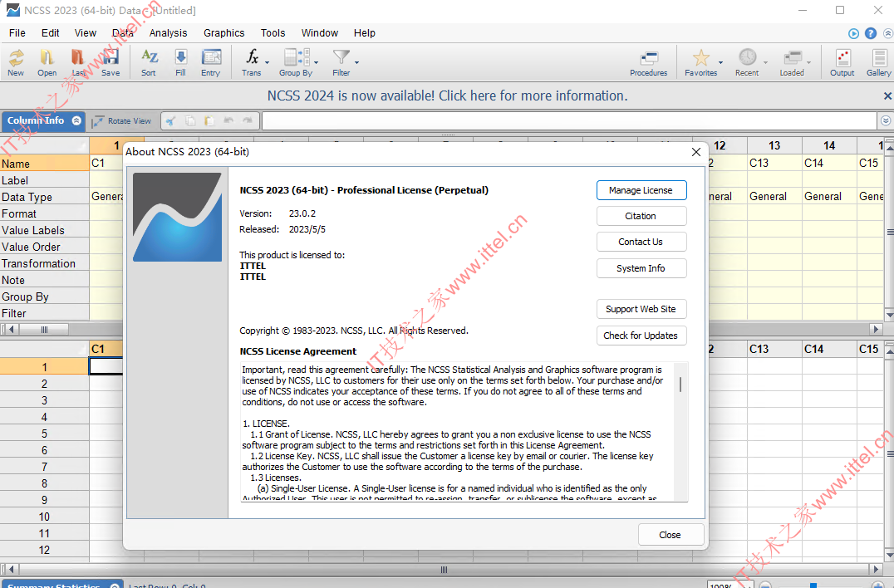894x588 pixels.
Task: Select row 5 header in the data sheet
Action: [x=45, y=434]
